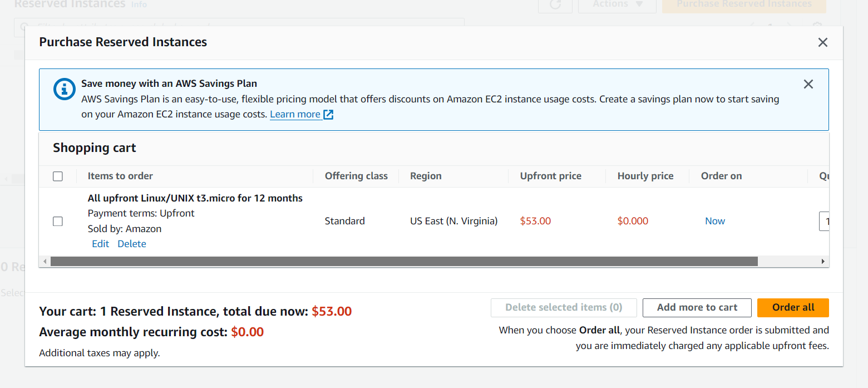The image size is (868, 388).
Task: Tick the select-all checkbox in the cart header
Action: coord(58,176)
